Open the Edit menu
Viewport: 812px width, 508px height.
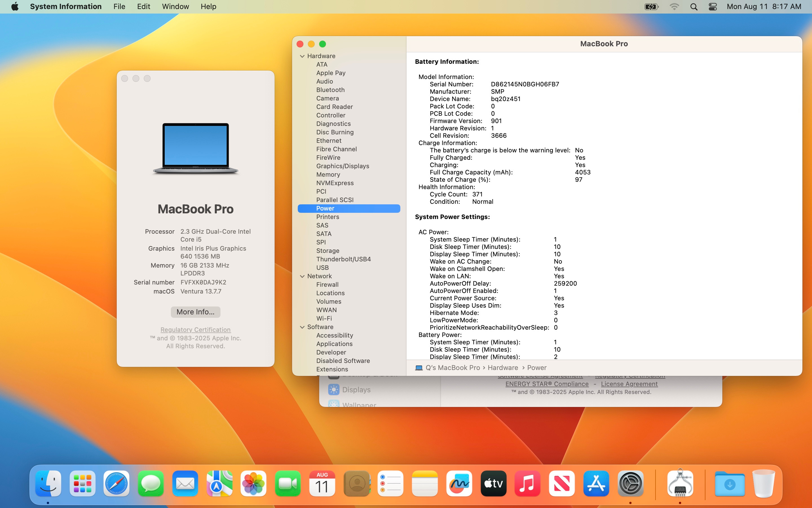coord(144,6)
